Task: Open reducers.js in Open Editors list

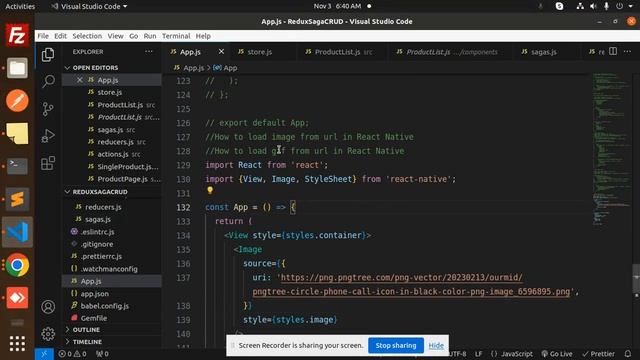Action: point(112,142)
